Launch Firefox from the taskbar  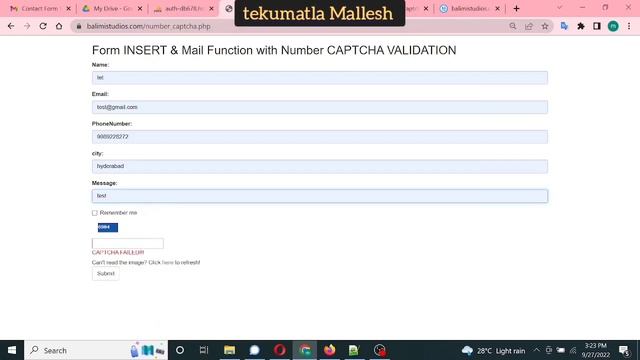(x=330, y=350)
